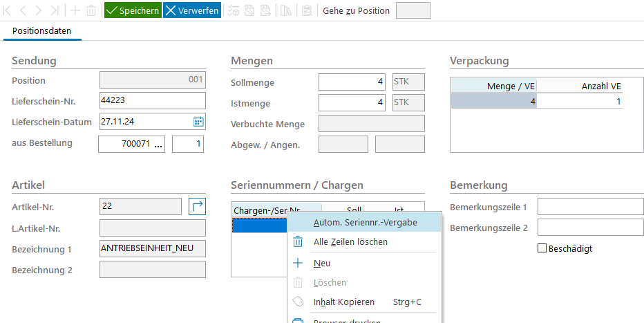Click the Gehe zu Position field

tap(413, 10)
